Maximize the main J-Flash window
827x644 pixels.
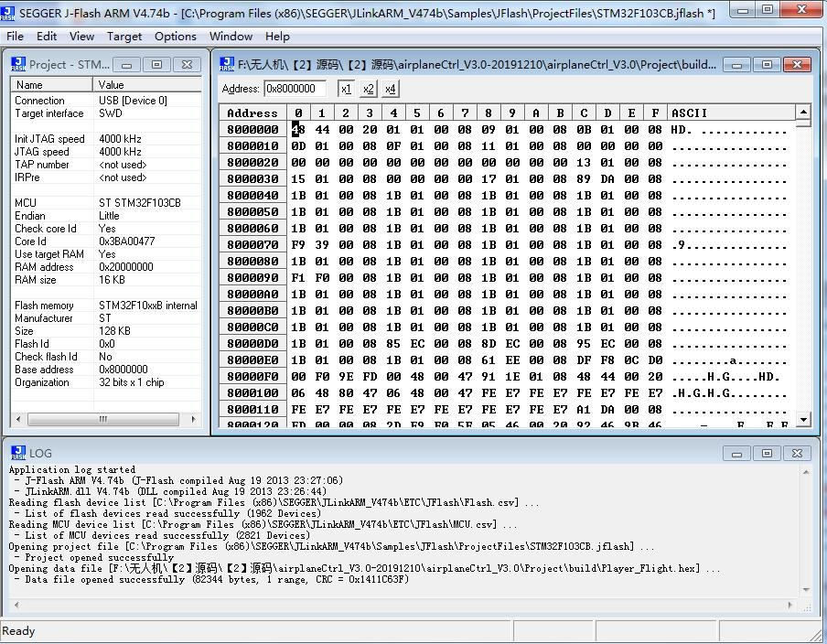coord(768,9)
